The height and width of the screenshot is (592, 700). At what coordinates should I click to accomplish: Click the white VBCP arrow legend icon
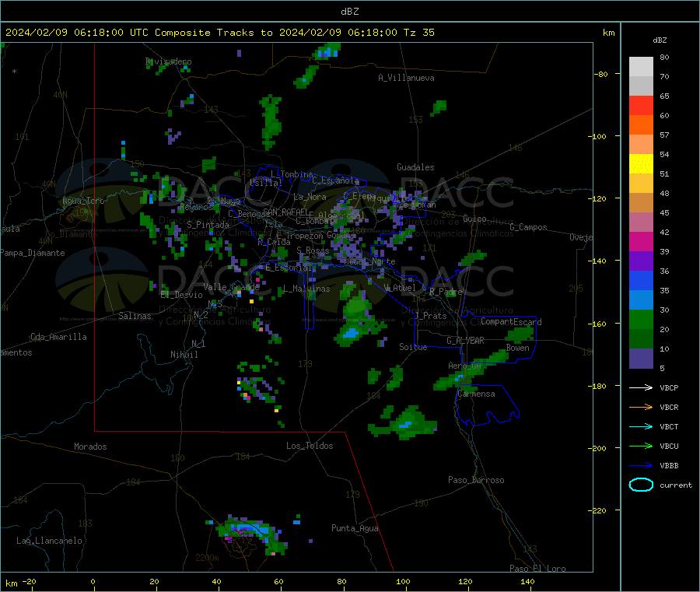pos(641,387)
